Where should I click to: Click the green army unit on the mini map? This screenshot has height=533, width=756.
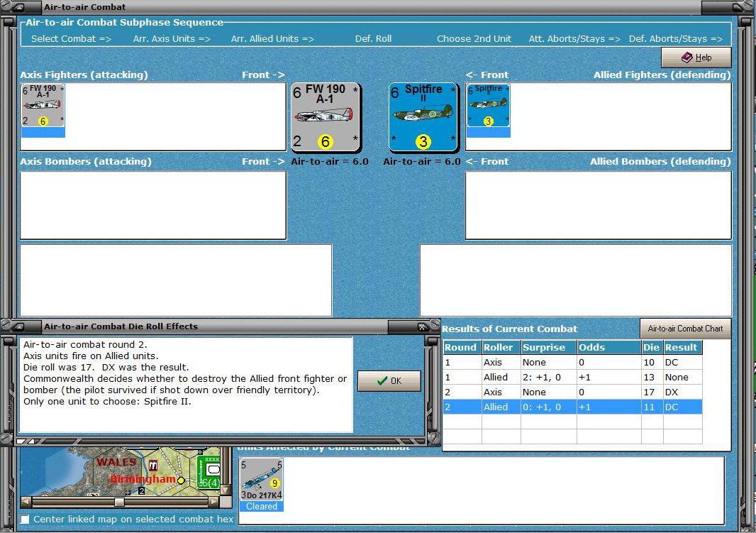click(209, 473)
